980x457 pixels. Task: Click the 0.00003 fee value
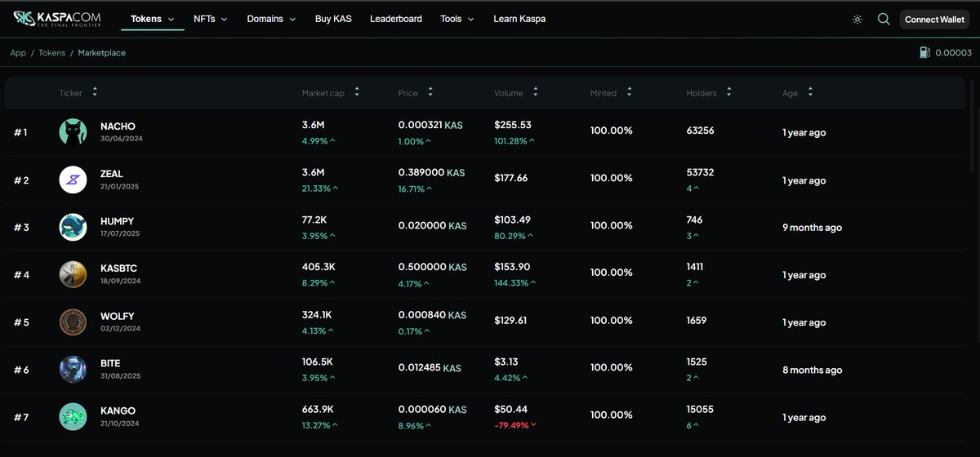[x=953, y=52]
